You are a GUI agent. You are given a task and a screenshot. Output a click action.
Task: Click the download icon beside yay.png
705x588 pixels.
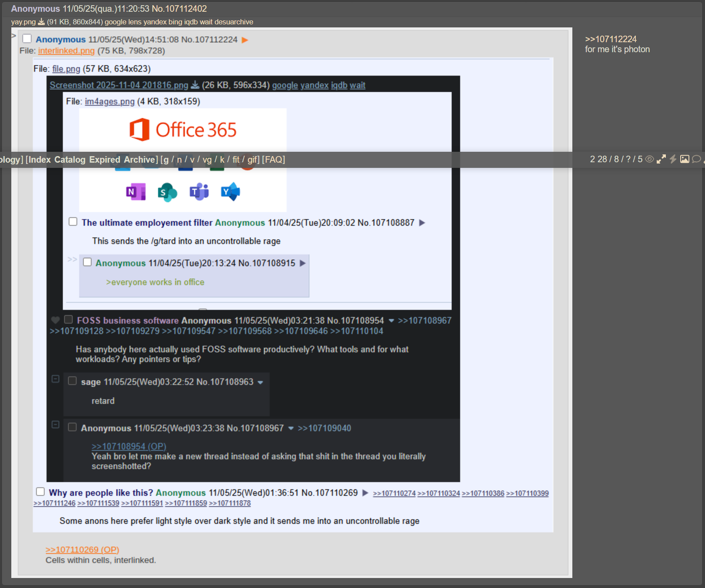(41, 22)
